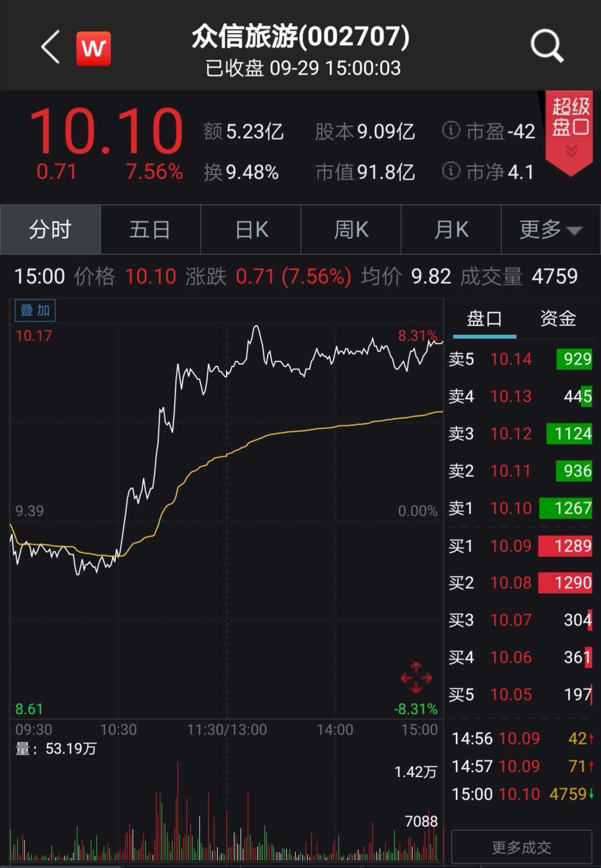This screenshot has width=601, height=868.
Task: Select the 买2 10.08 order row
Action: click(x=520, y=583)
